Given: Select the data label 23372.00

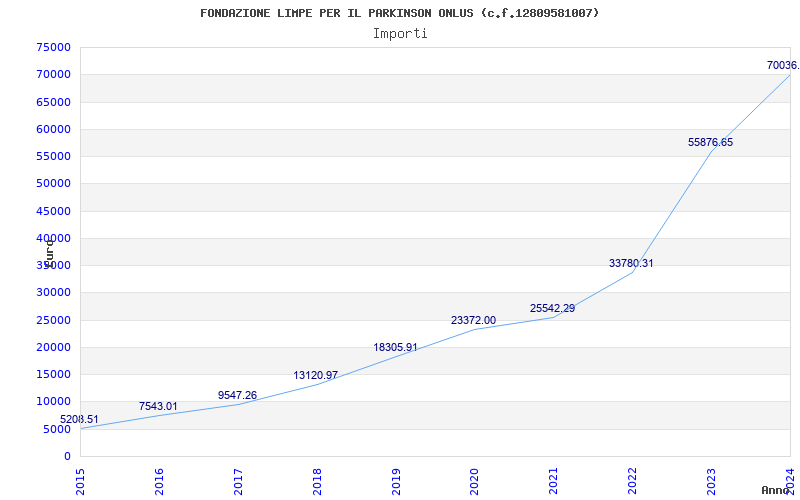Looking at the screenshot, I should pyautogui.click(x=473, y=320).
